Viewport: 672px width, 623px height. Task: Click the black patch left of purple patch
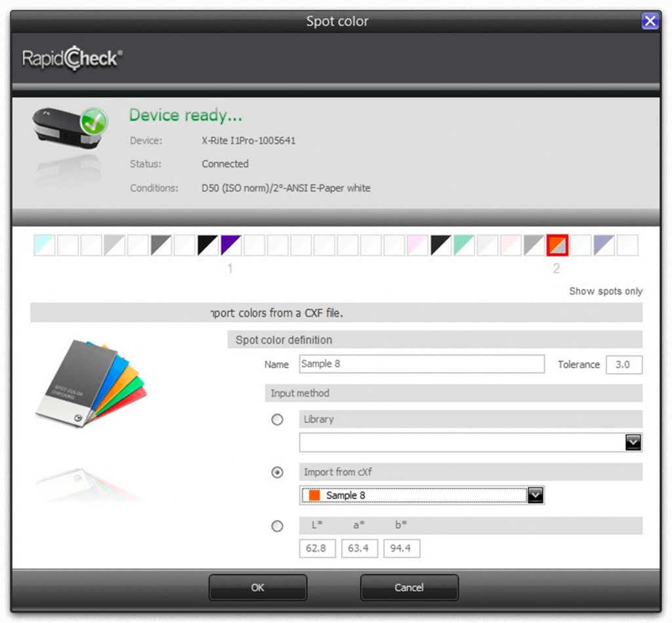pyautogui.click(x=208, y=245)
